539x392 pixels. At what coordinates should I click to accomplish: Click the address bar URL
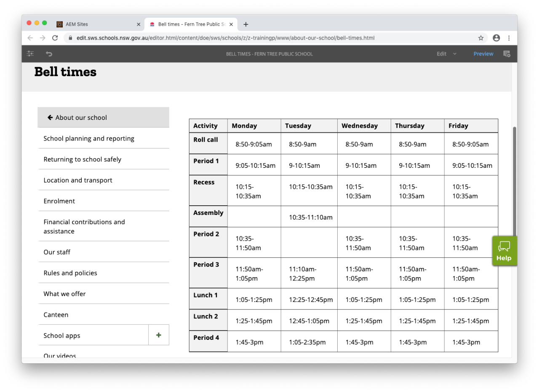point(225,38)
